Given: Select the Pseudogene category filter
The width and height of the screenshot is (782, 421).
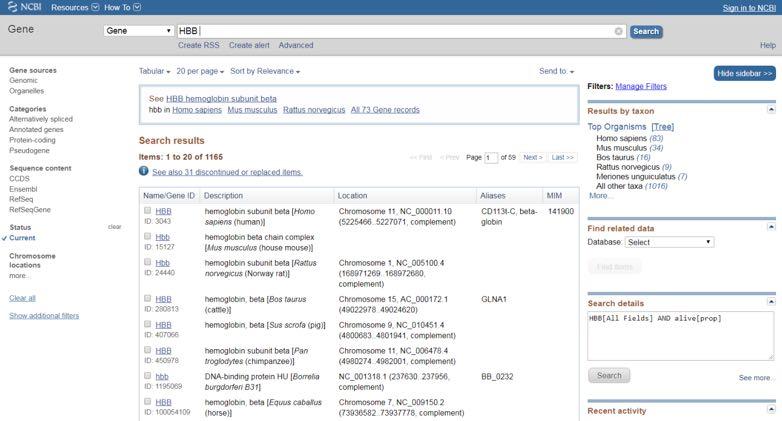Looking at the screenshot, I should pyautogui.click(x=29, y=150).
